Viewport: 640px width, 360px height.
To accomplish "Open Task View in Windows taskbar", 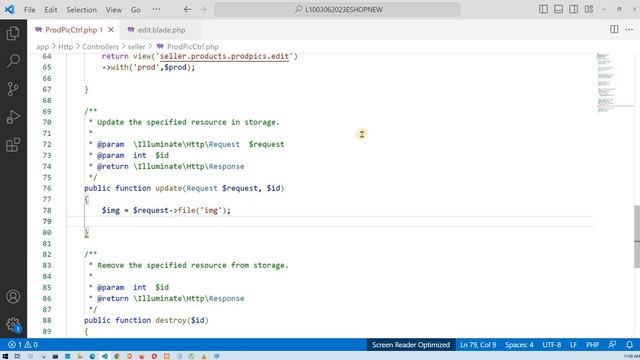I will click(x=17, y=356).
